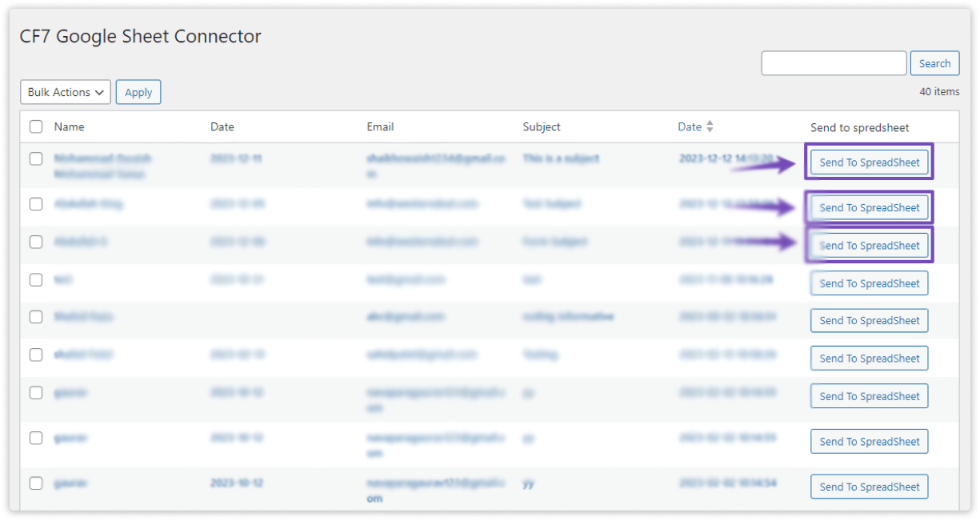Send 'Testing' subject entry to spreadsheet
Screen dimensions: 980x521
tap(870, 359)
